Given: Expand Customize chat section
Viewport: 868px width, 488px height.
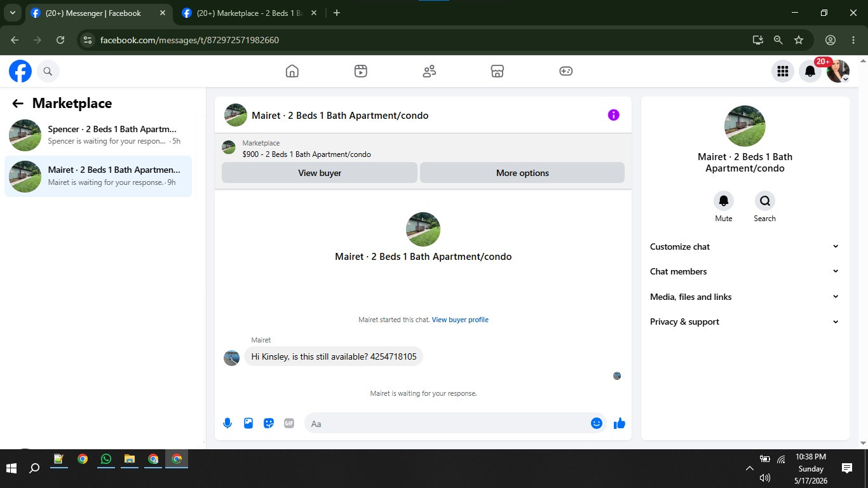Looking at the screenshot, I should pyautogui.click(x=745, y=247).
